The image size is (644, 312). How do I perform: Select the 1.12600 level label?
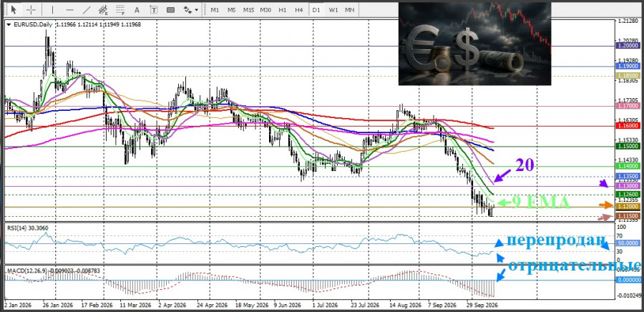pyautogui.click(x=628, y=194)
